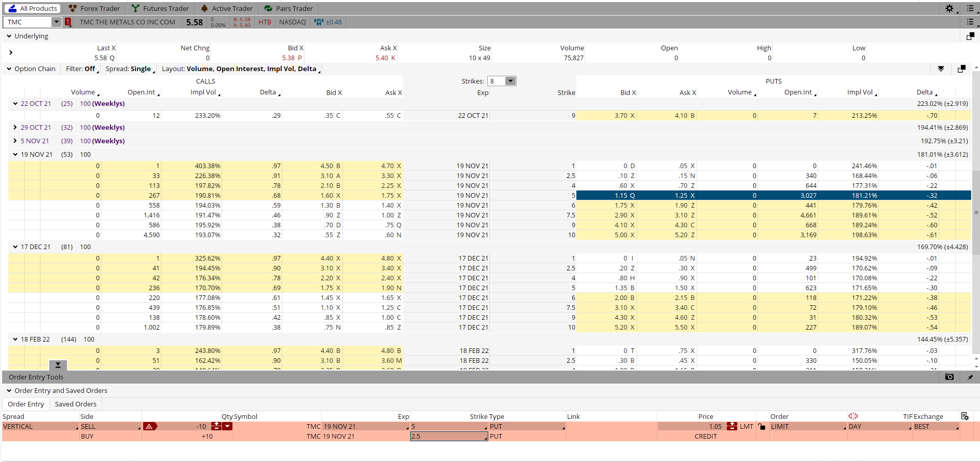
Task: Open the settings gear in top bar
Action: click(x=949, y=8)
